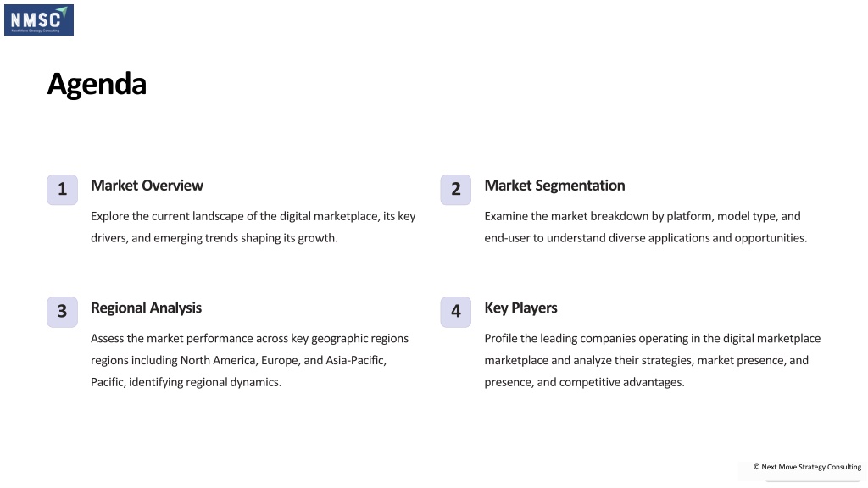Select the number 3 agenda badge

[62, 312]
